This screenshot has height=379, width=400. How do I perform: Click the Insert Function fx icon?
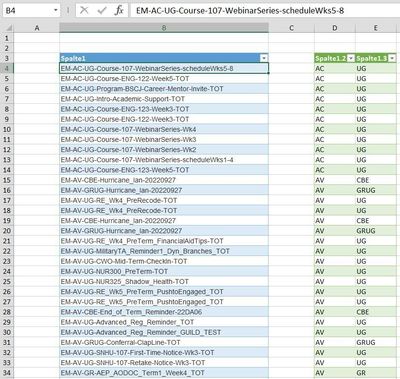pos(119,10)
